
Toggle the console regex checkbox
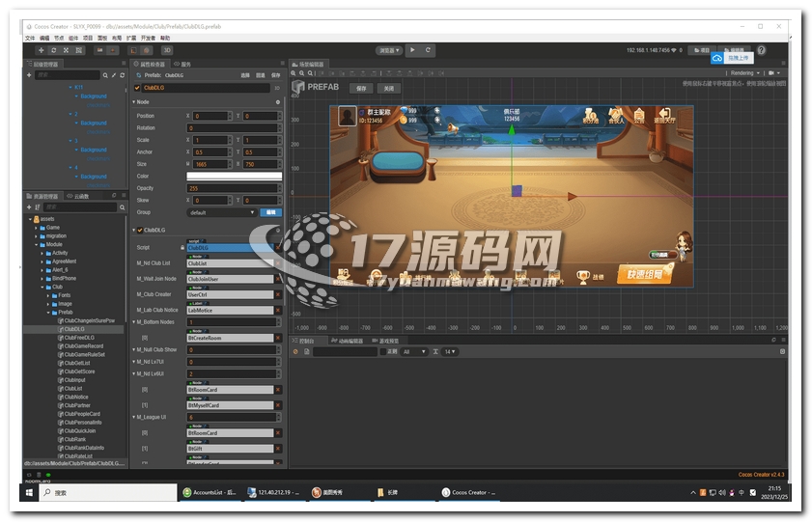[x=383, y=352]
